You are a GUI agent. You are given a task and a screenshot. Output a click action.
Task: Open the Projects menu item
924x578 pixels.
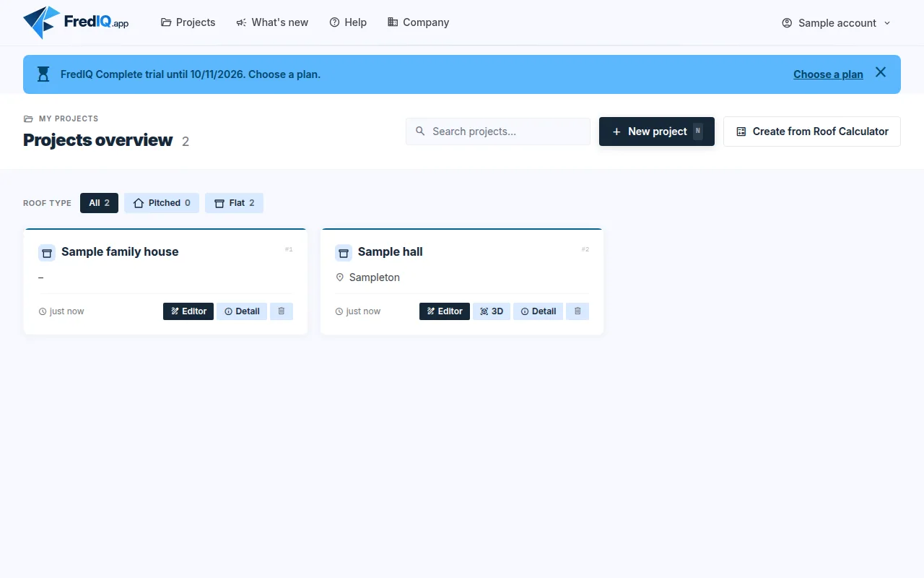click(x=188, y=22)
